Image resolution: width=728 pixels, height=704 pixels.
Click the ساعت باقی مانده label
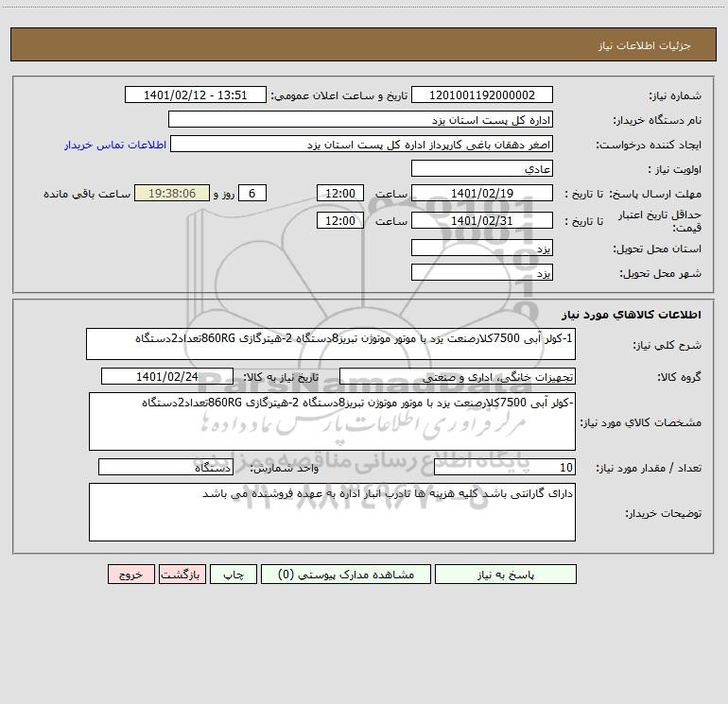click(87, 194)
